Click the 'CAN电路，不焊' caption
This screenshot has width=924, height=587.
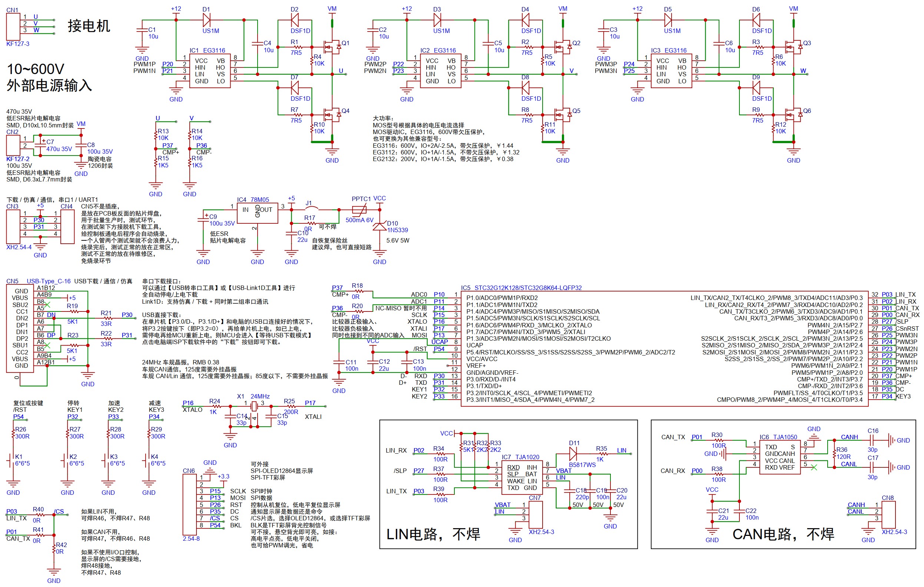pos(783,534)
